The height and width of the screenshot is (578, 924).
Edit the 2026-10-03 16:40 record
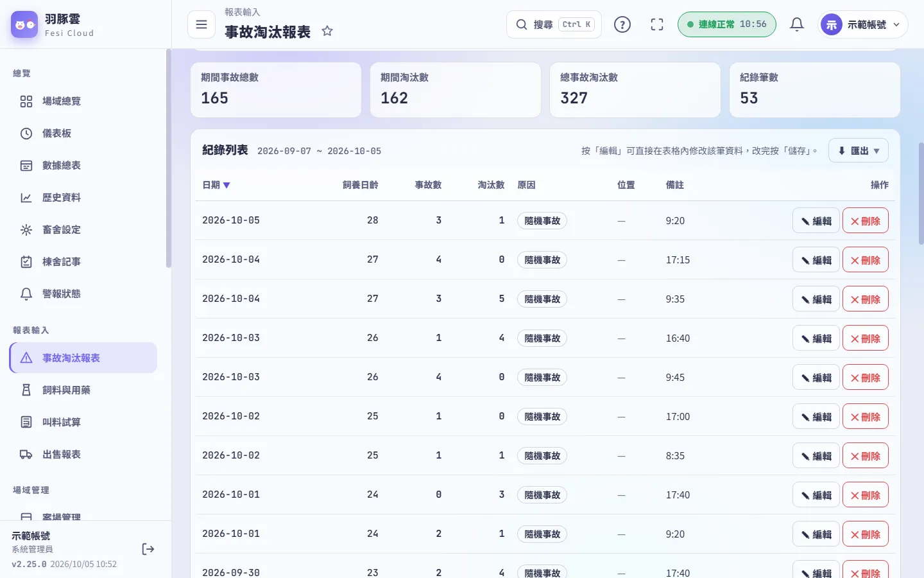click(816, 338)
